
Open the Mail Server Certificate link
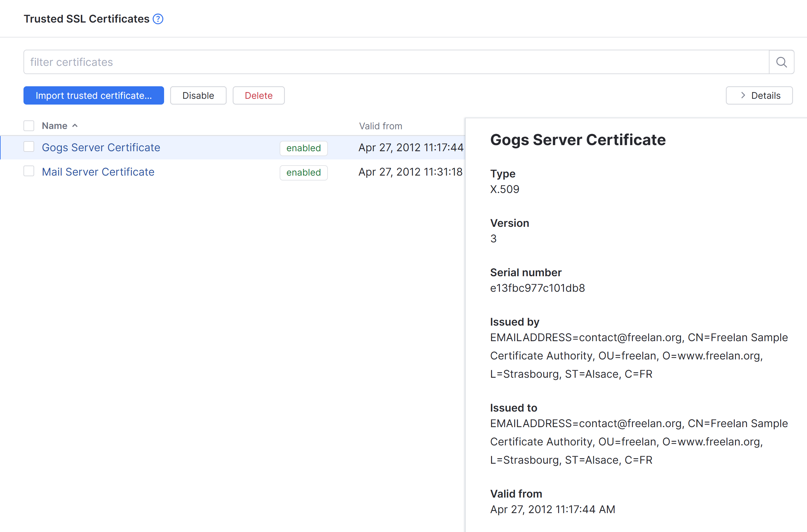pos(98,172)
